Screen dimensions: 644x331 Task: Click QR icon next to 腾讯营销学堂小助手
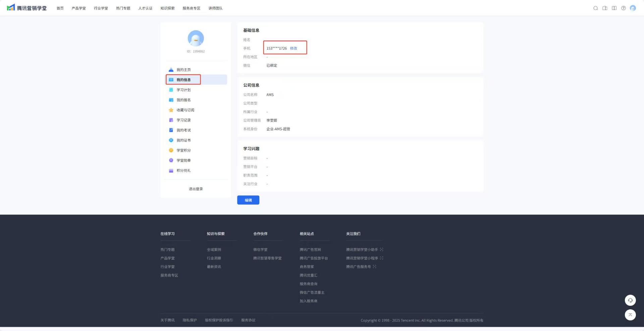[381, 250]
